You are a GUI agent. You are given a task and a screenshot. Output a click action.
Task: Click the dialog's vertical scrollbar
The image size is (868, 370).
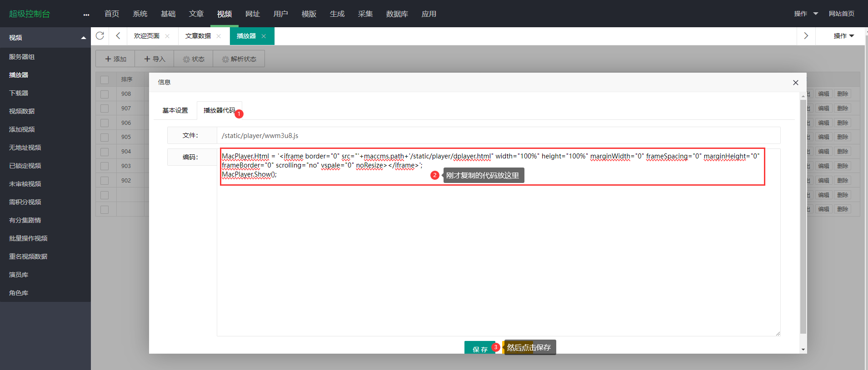point(803,218)
